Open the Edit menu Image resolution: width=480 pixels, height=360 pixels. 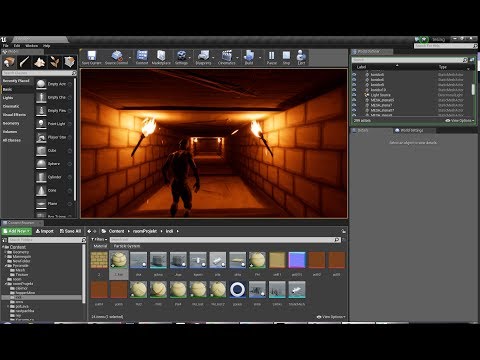17,46
